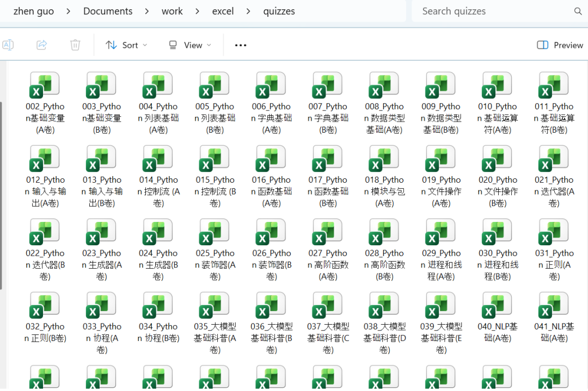Select file 019_Python 文件操作(A卷) icon

pyautogui.click(x=441, y=159)
